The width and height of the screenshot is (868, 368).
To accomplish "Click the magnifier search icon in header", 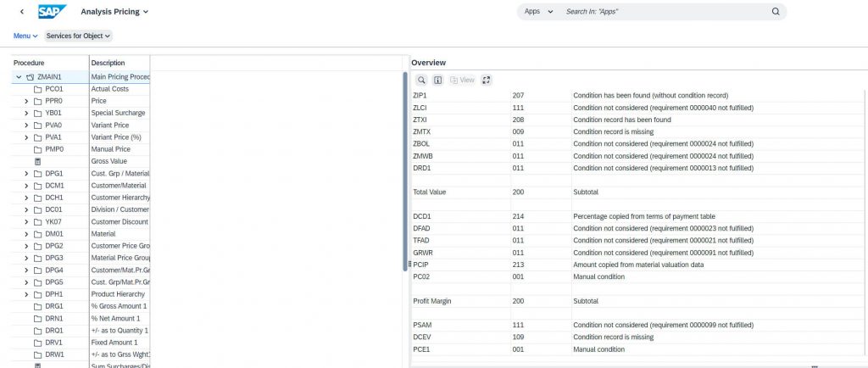I will [x=776, y=12].
